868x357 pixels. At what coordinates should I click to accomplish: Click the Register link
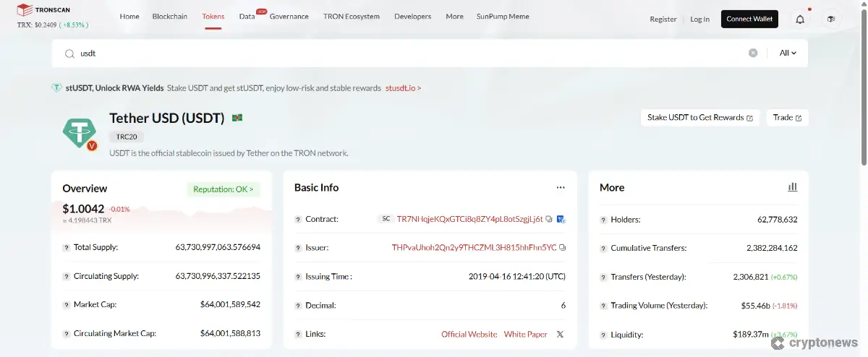pyautogui.click(x=663, y=20)
